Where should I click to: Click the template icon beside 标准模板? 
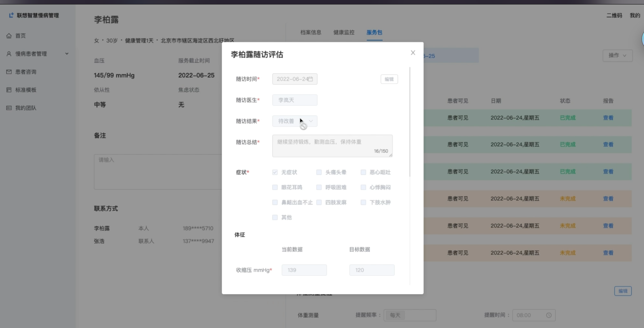9,90
